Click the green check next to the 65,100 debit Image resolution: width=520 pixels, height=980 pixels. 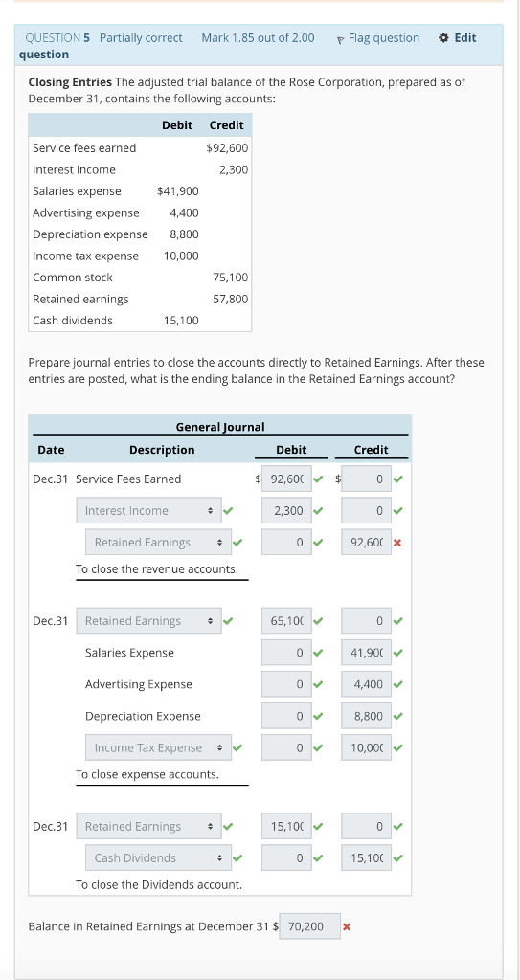[319, 620]
